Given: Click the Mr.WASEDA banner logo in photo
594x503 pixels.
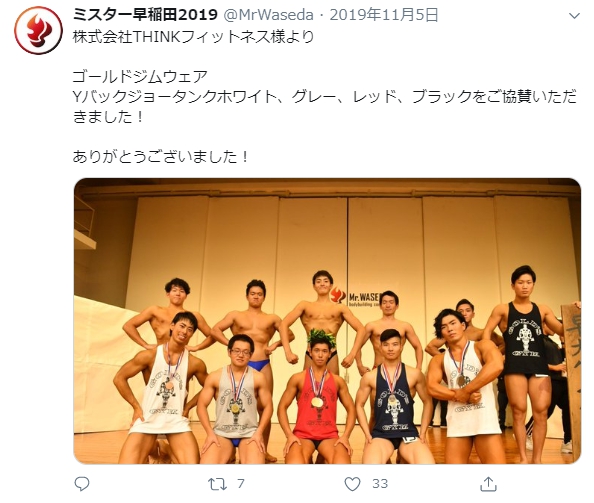Looking at the screenshot, I should (x=354, y=297).
